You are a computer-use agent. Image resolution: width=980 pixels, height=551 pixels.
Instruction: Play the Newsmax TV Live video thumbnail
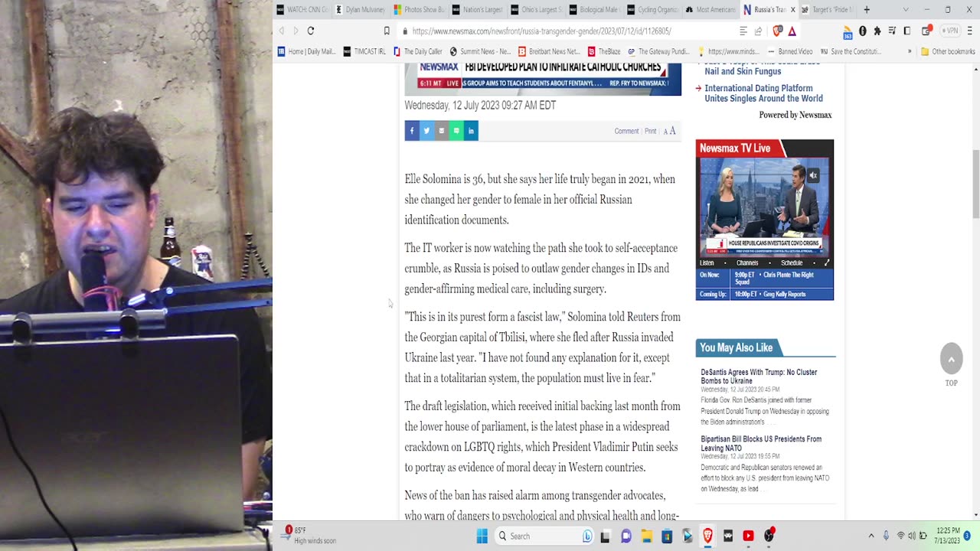(764, 206)
